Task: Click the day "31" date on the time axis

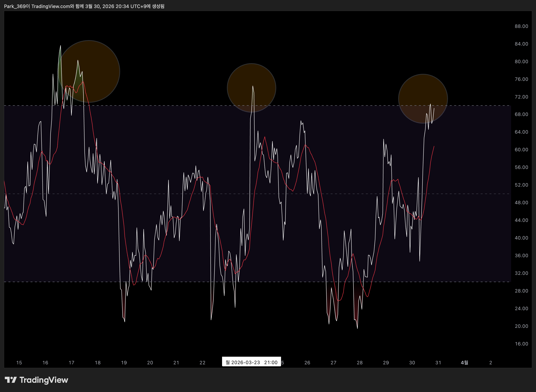Action: point(438,363)
